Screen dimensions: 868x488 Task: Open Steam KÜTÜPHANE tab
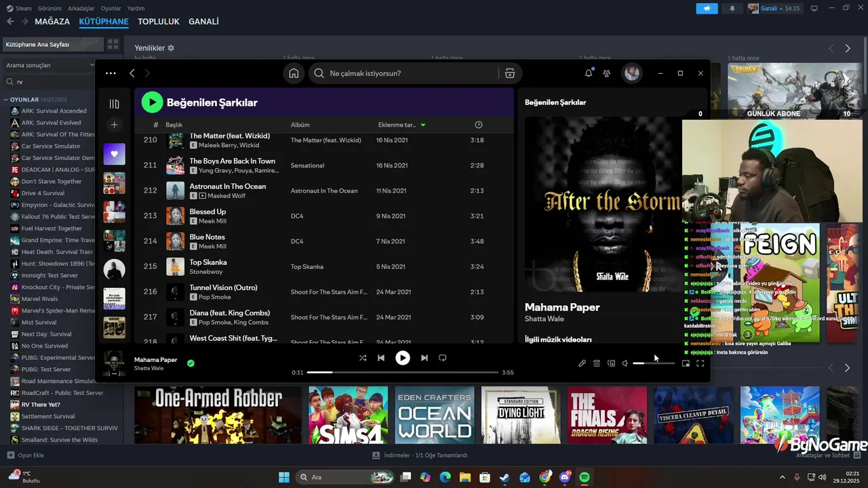(x=104, y=21)
